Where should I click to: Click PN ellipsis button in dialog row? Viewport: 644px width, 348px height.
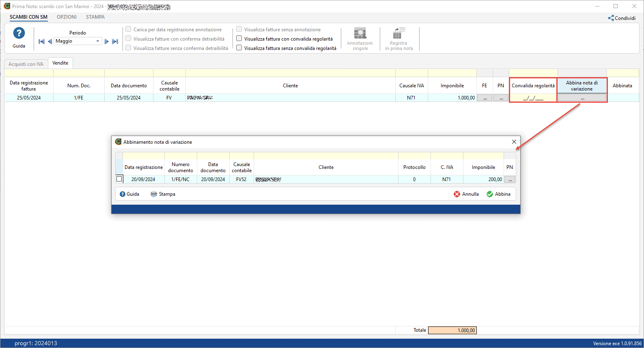(x=510, y=179)
